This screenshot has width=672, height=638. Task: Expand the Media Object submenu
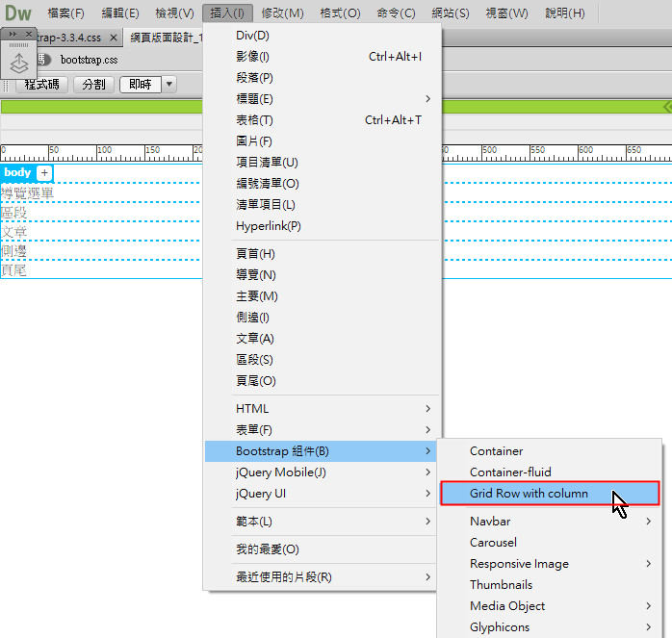pos(550,606)
